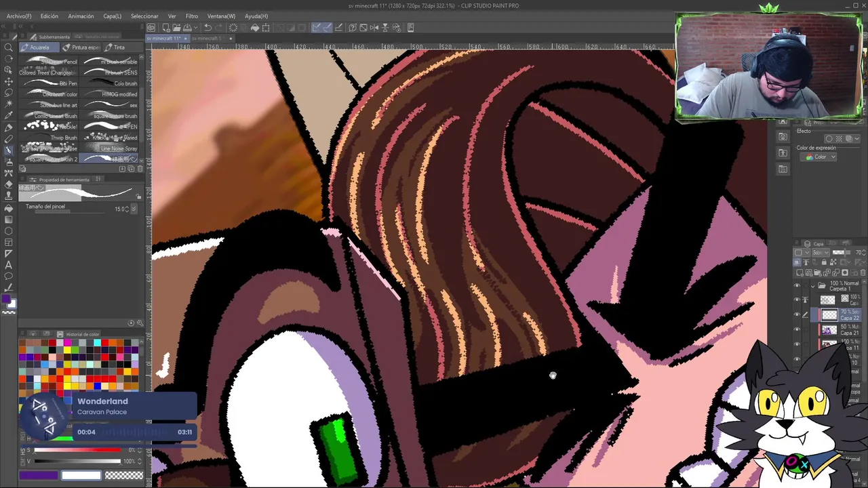Adjust the layer opacity slider

click(x=842, y=252)
